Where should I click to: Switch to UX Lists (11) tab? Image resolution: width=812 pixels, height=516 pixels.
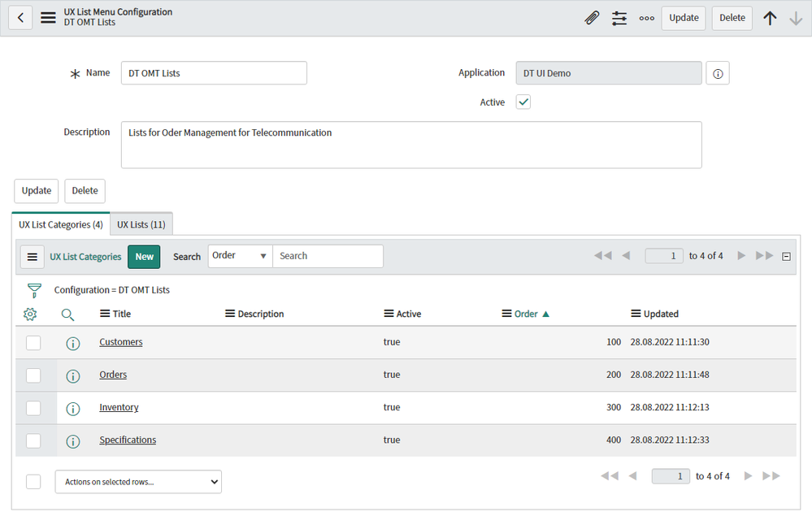click(141, 224)
